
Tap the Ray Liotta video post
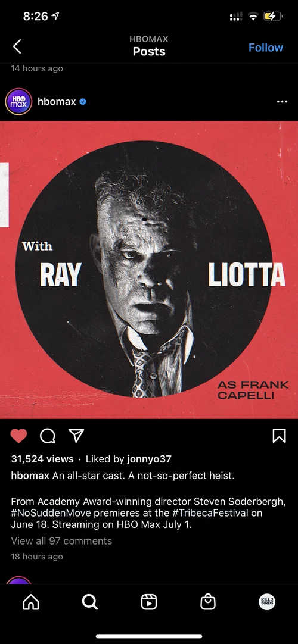[149, 270]
